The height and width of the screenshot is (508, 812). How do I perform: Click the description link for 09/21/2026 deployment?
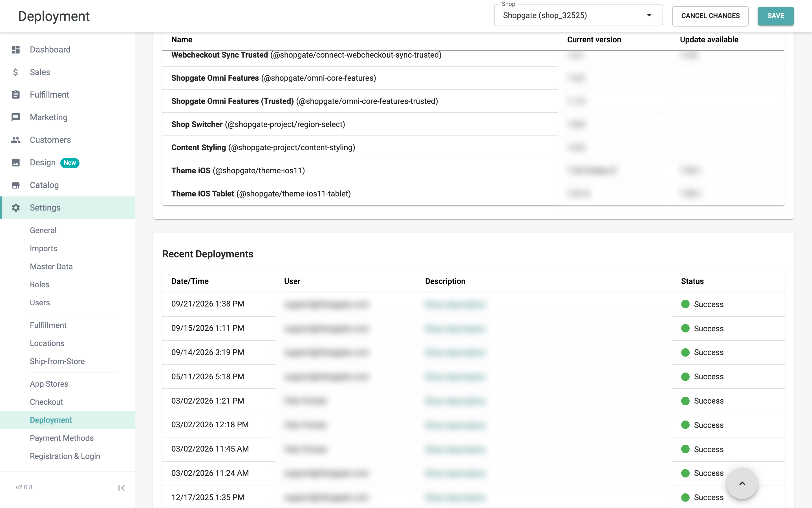pos(455,305)
